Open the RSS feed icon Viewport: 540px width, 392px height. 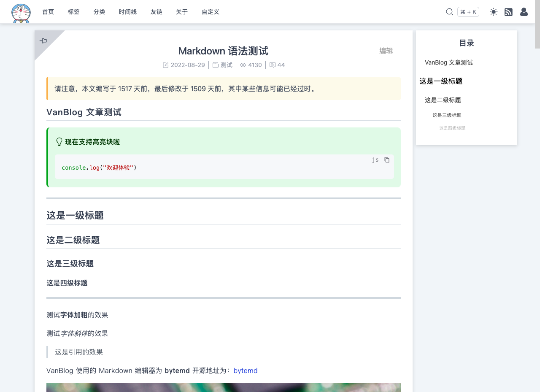(x=508, y=12)
